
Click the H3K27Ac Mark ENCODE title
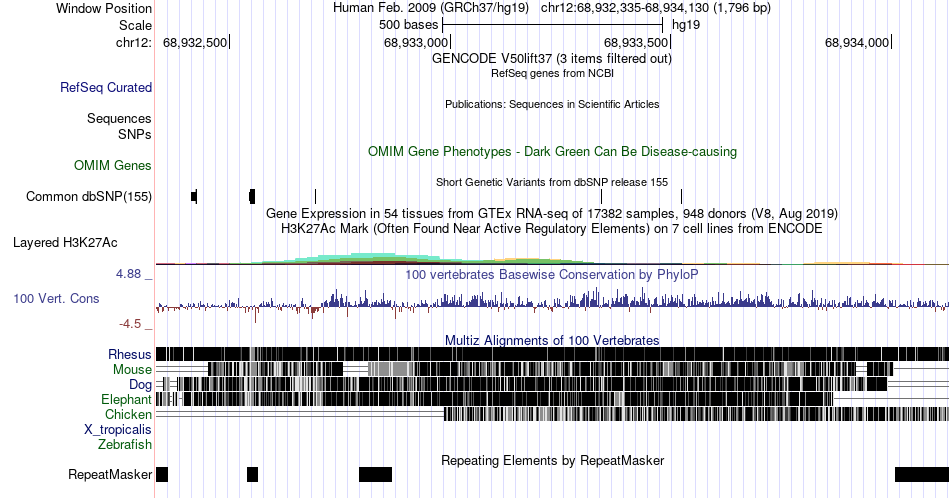pyautogui.click(x=552, y=228)
